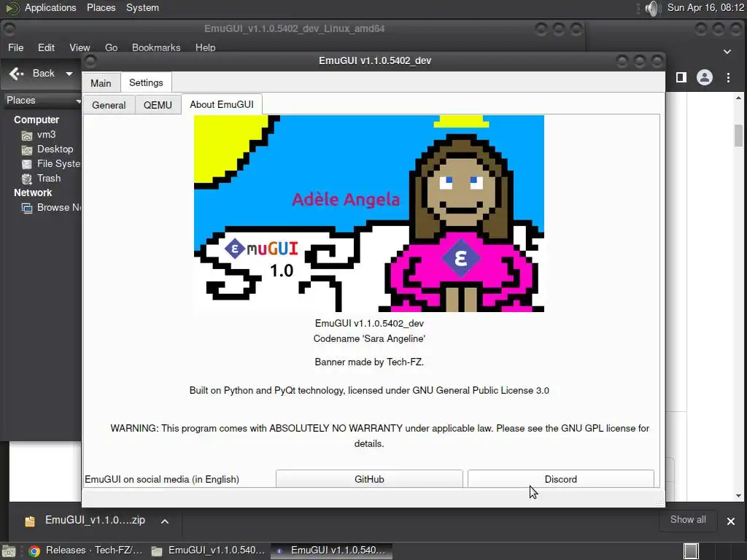Click the volume speaker icon in panel

click(651, 8)
